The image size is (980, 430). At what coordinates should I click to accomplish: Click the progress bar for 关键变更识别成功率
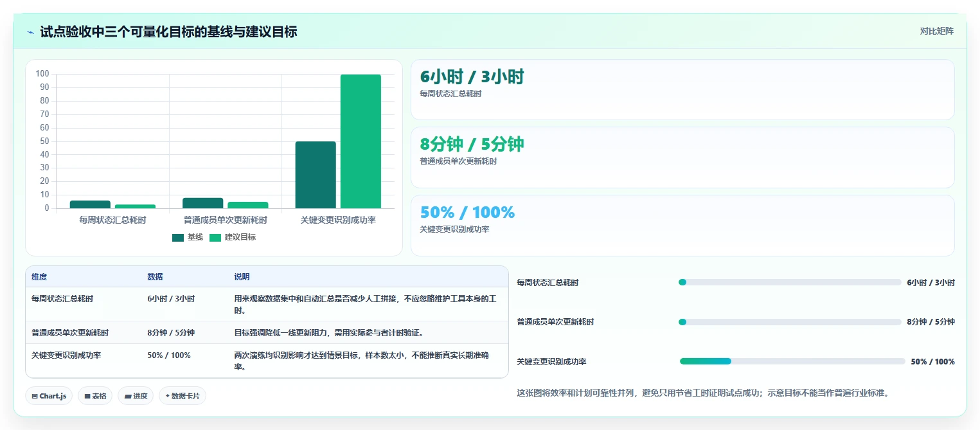tap(792, 361)
